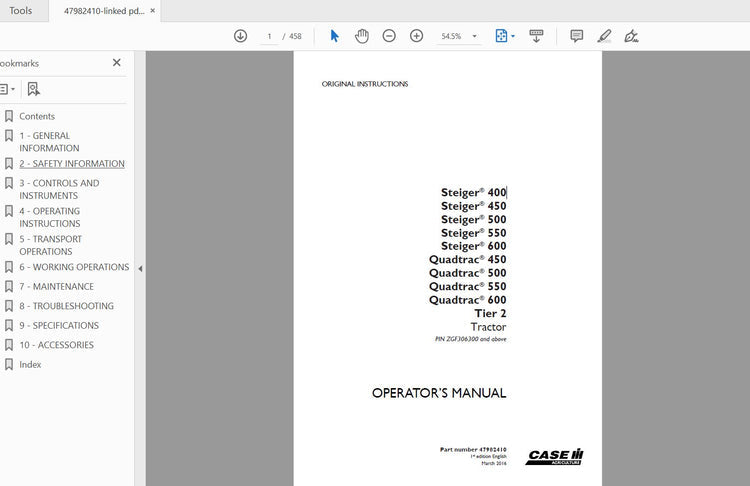
Task: Click the ORIGINAL INSTRUCTIONS text on page
Action: (364, 84)
